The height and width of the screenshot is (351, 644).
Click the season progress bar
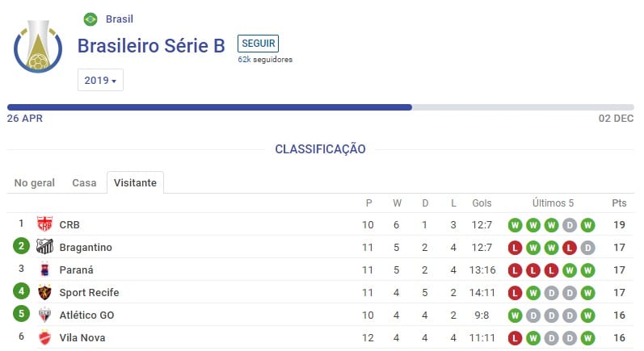coord(321,107)
